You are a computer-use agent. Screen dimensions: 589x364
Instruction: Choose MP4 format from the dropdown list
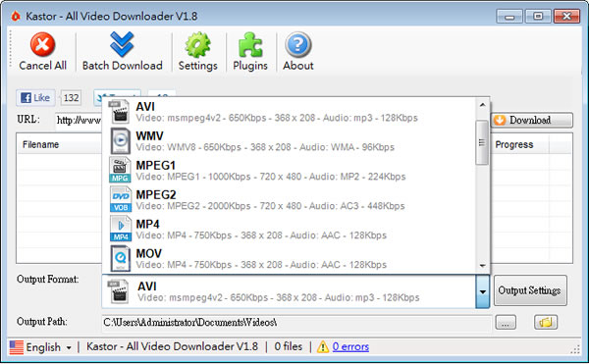pos(289,230)
